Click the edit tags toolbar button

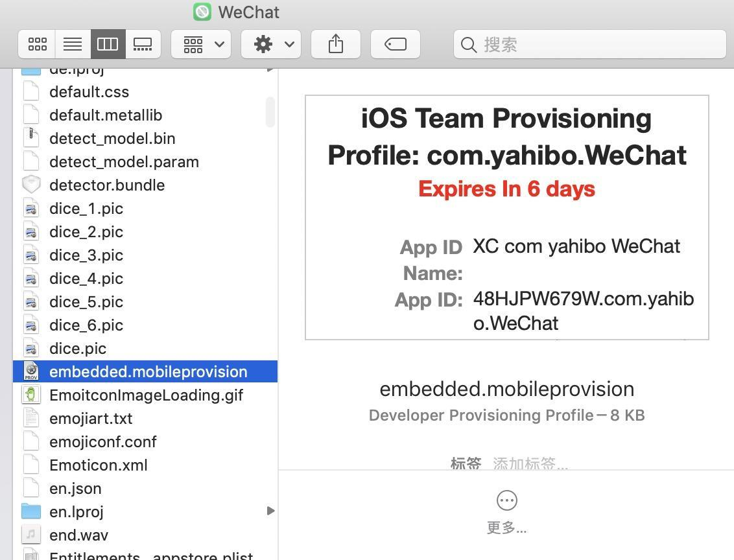tap(396, 44)
